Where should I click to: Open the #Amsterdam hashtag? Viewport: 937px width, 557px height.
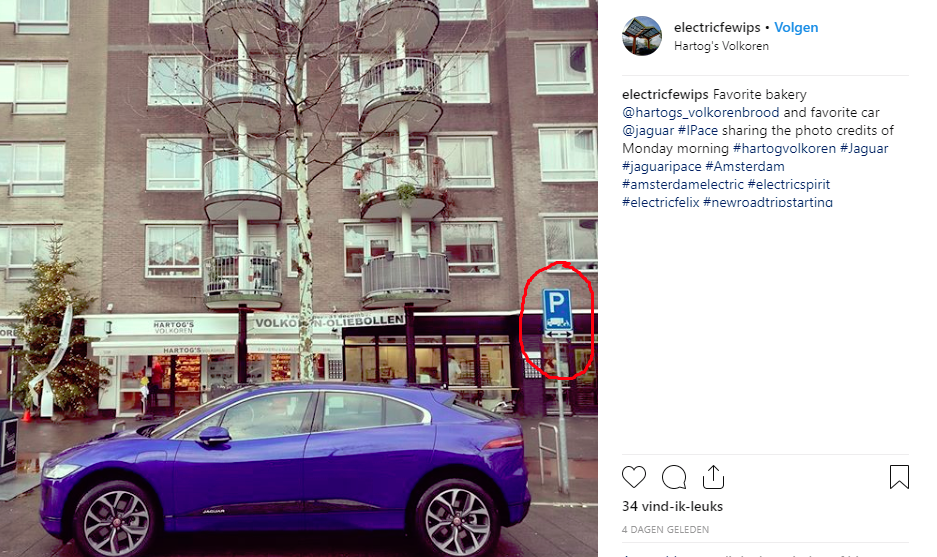click(745, 166)
